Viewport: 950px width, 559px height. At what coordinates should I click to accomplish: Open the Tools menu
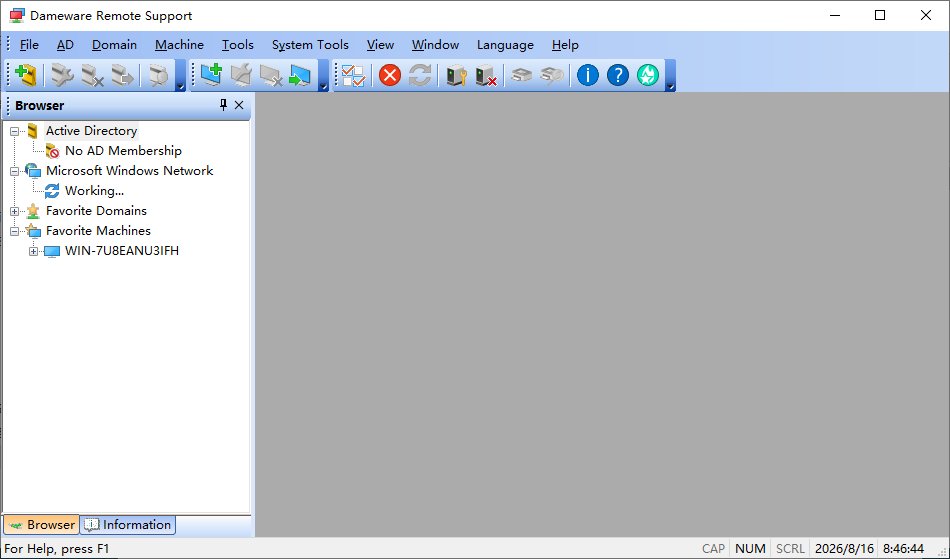pos(238,45)
